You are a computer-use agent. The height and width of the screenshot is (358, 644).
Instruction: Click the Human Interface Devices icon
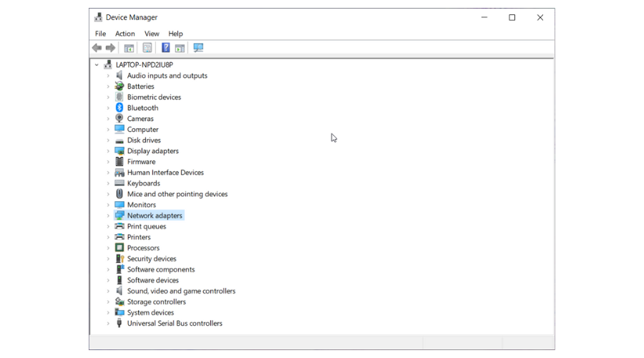click(119, 173)
